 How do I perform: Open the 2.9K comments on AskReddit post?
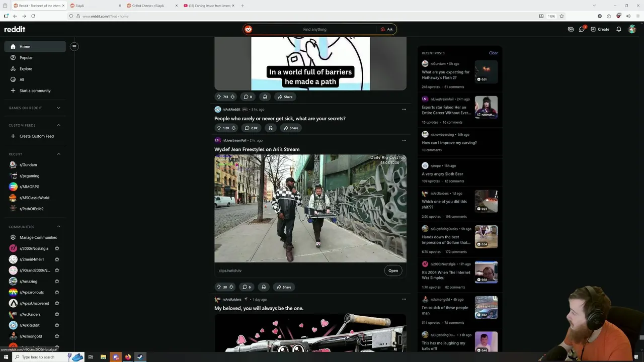[x=251, y=128]
